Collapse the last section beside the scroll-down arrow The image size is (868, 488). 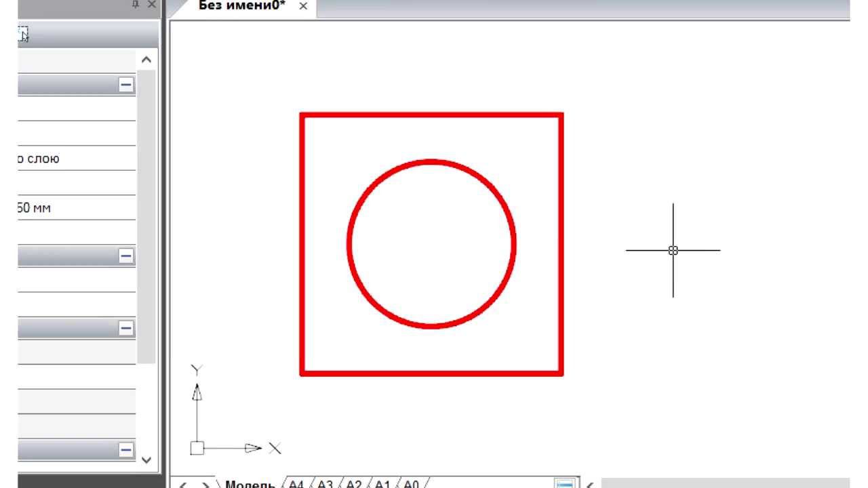point(126,449)
